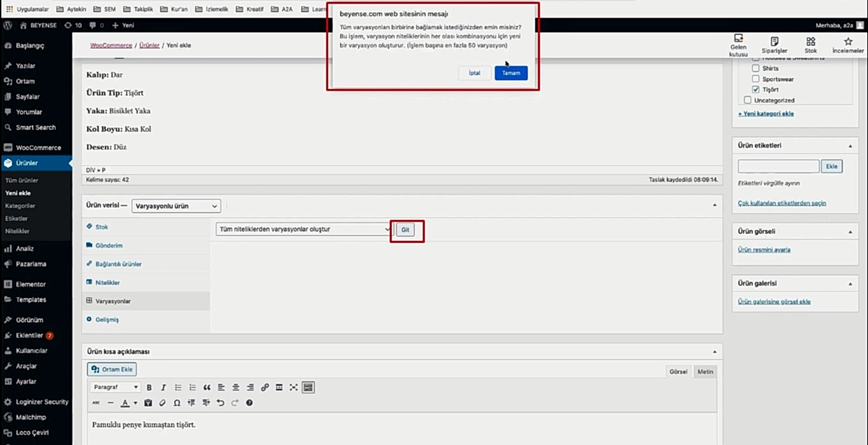Toggle fullscreen distraction-free mode icon
The width and height of the screenshot is (868, 445).
(294, 387)
